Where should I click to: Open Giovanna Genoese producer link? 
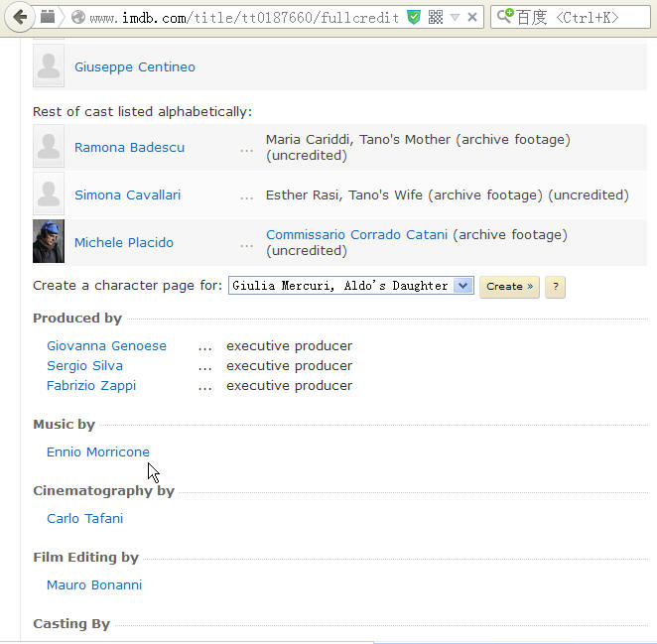pyautogui.click(x=107, y=346)
